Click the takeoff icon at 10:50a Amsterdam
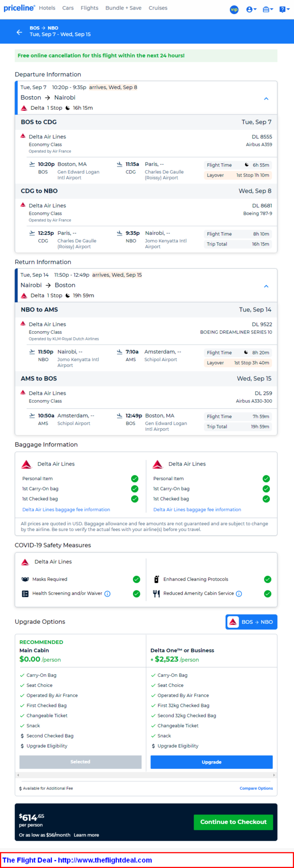 tap(32, 416)
